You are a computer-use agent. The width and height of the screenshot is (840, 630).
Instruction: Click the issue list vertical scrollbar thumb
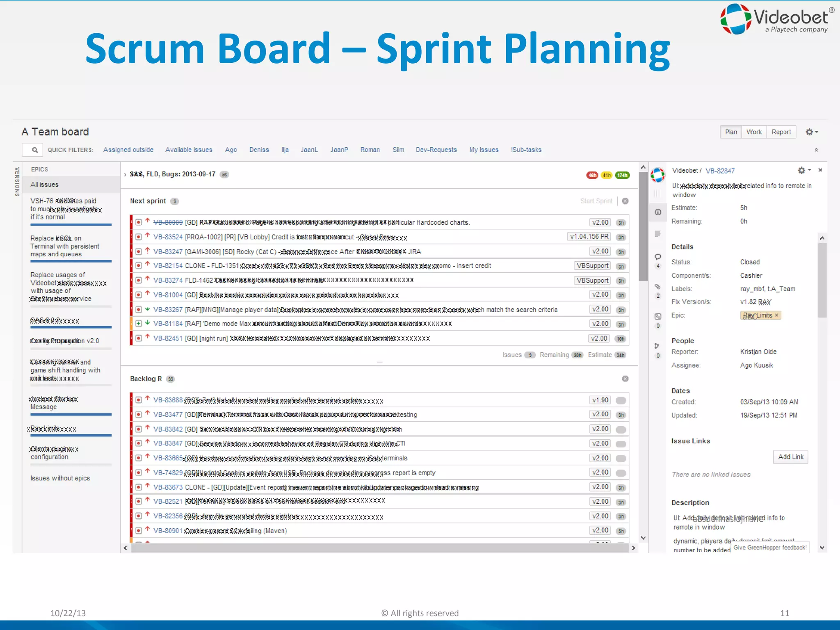(x=643, y=227)
